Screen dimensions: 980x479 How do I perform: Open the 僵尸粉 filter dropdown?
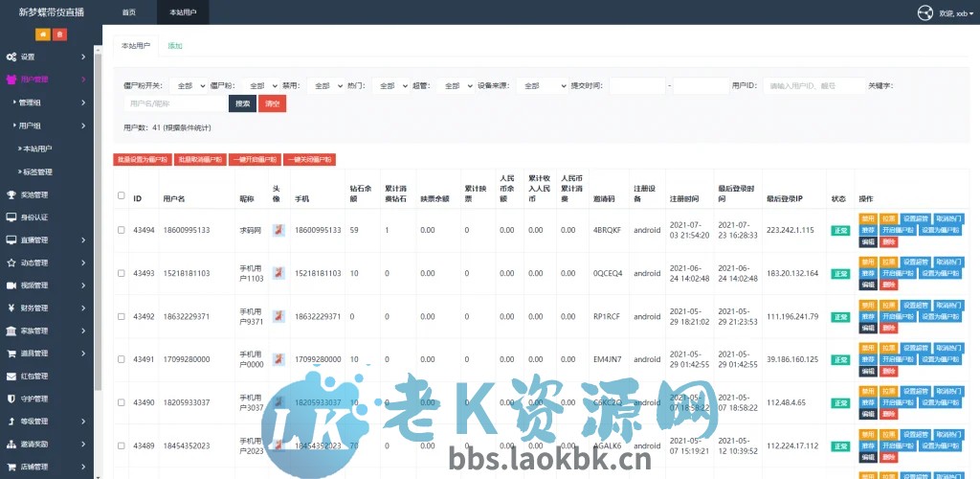tap(260, 85)
